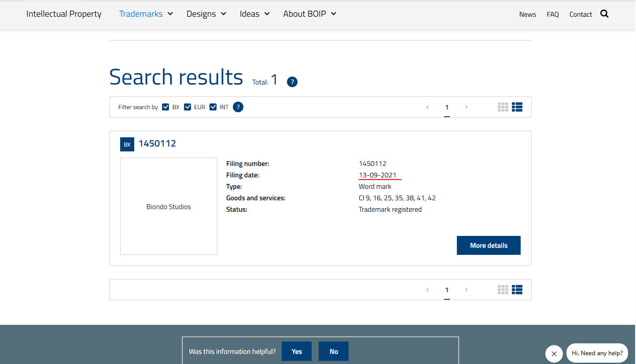Toggle the EUR filter checkbox
The image size is (636, 364).
187,107
